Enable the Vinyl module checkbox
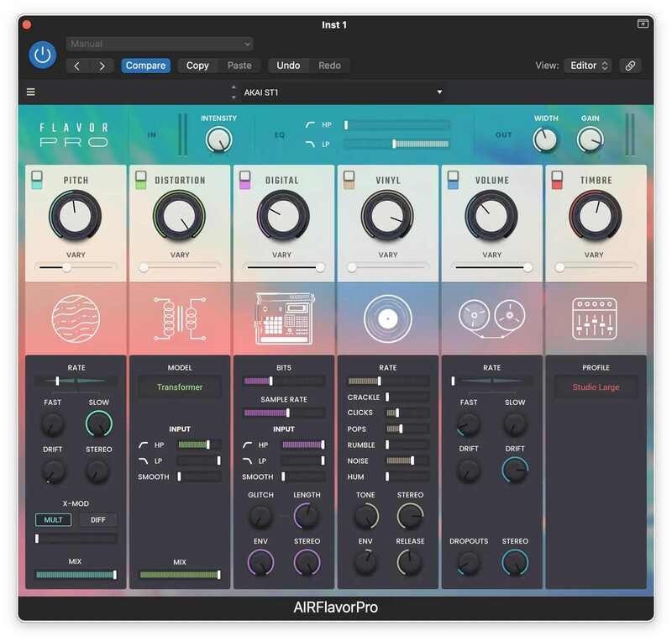 349,179
